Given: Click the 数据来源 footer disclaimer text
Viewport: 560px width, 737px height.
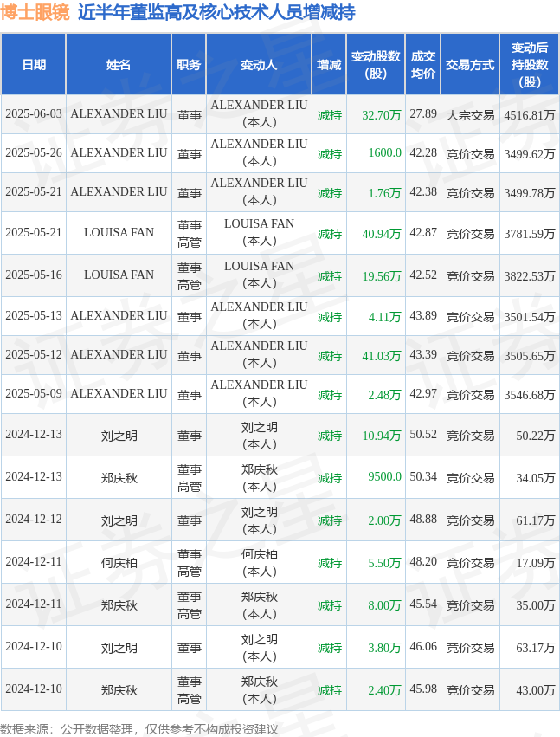Looking at the screenshot, I should pyautogui.click(x=139, y=729).
